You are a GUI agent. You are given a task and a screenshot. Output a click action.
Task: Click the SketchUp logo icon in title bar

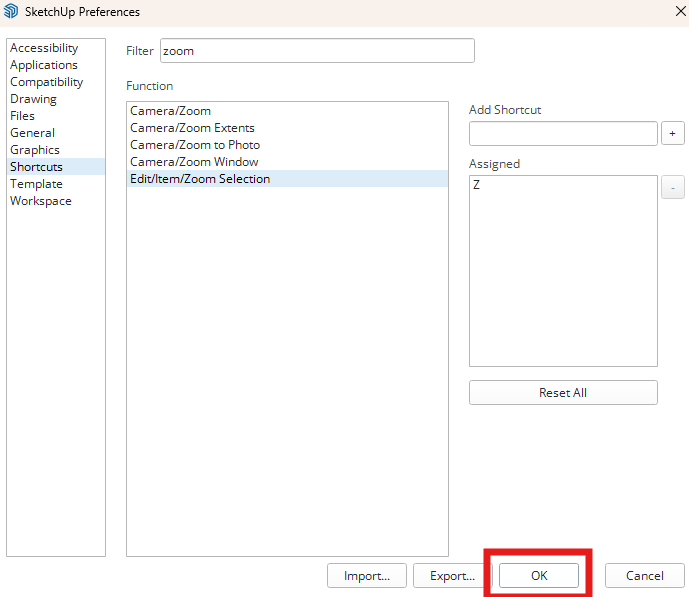point(11,11)
